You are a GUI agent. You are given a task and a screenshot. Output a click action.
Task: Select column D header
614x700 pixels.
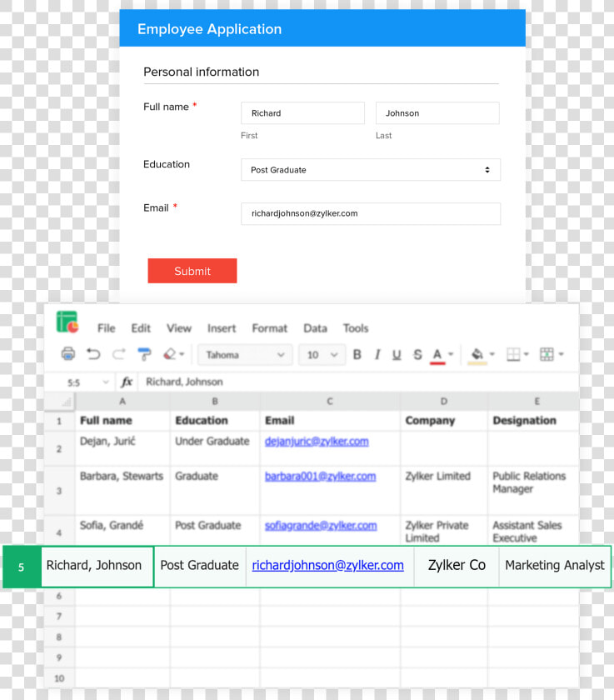[x=444, y=402]
